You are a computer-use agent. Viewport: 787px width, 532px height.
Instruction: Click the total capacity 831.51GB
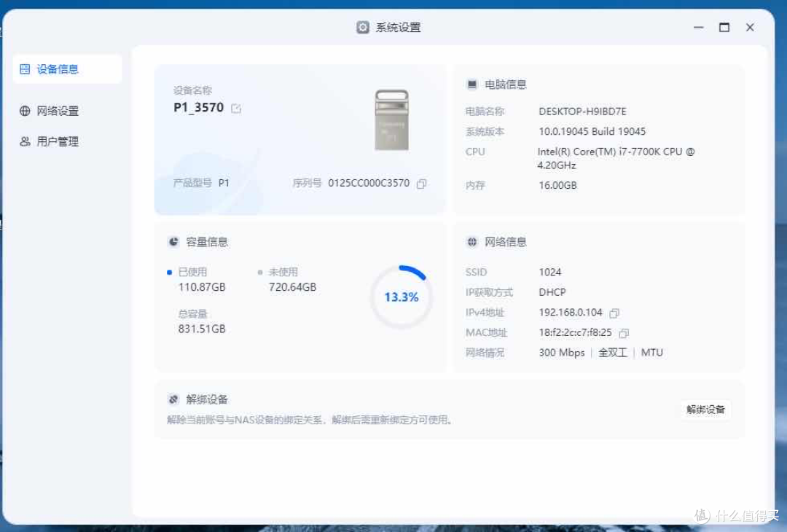(x=202, y=329)
